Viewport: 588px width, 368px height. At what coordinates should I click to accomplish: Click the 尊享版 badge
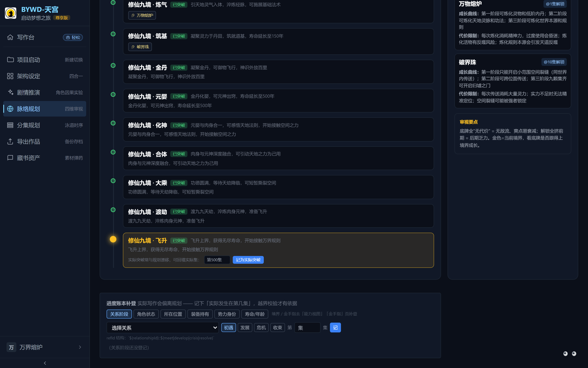click(62, 18)
